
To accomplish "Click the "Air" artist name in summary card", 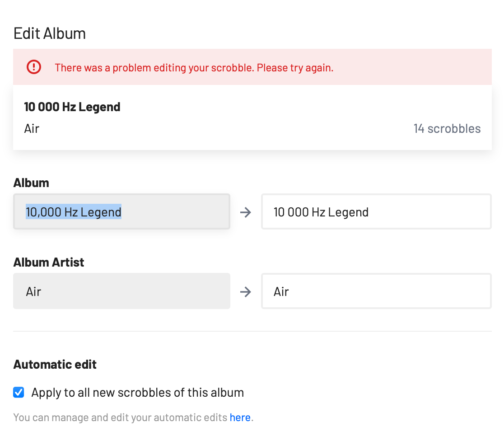I will tap(32, 129).
